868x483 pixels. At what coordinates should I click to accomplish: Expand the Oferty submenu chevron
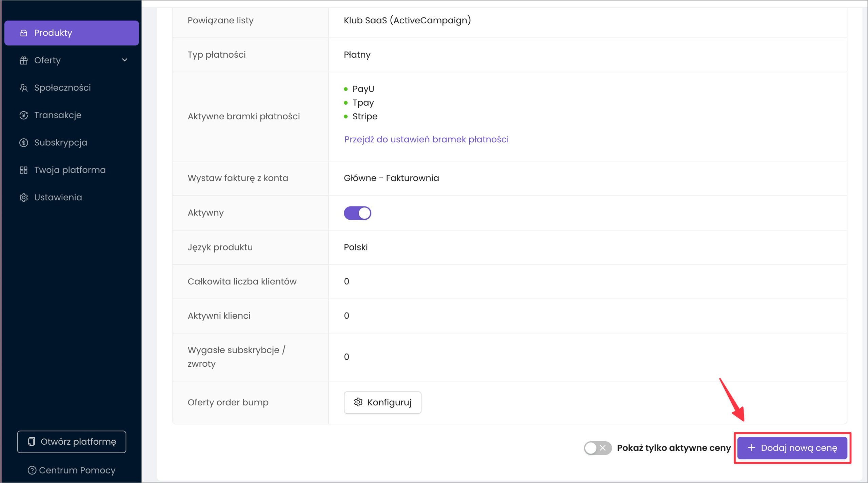click(x=125, y=60)
